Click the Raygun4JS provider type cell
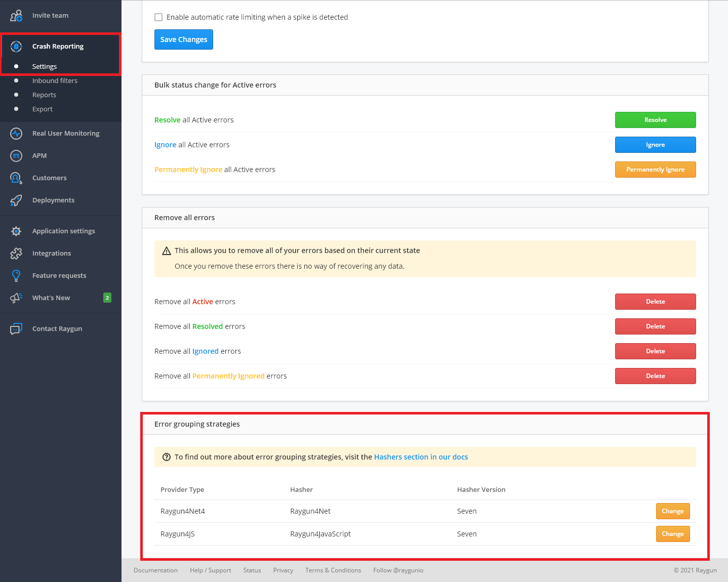 (178, 534)
